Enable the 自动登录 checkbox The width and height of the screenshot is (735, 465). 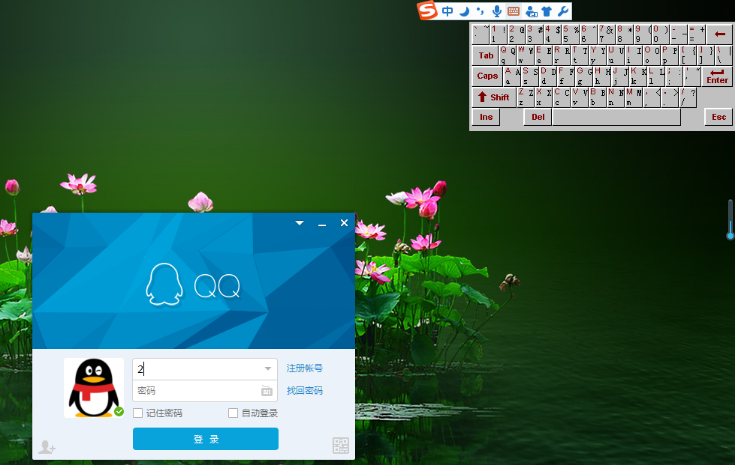(x=233, y=413)
